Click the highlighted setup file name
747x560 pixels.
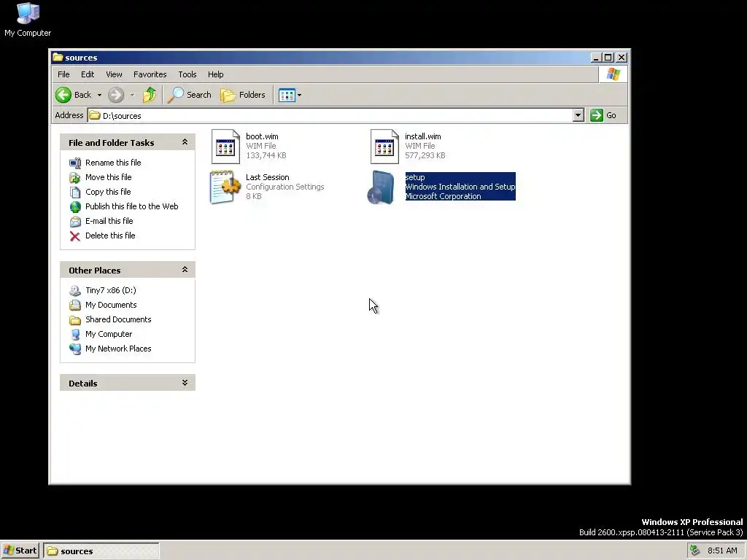click(x=415, y=177)
